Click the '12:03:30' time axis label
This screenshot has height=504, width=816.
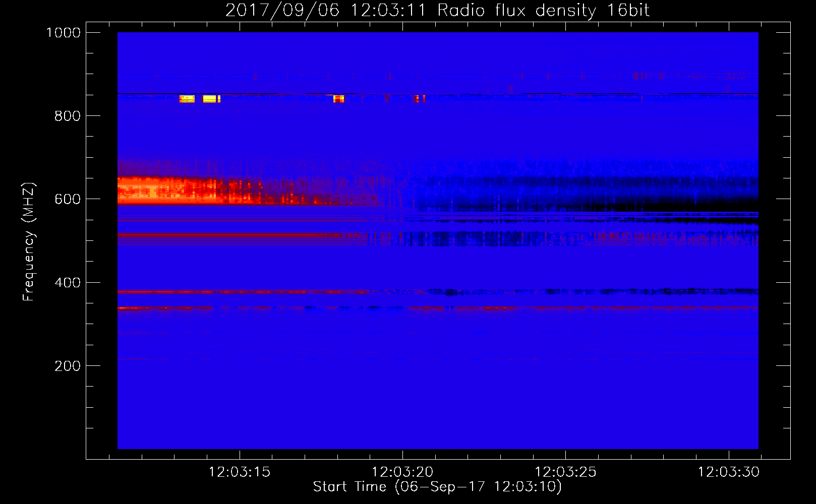tap(728, 472)
